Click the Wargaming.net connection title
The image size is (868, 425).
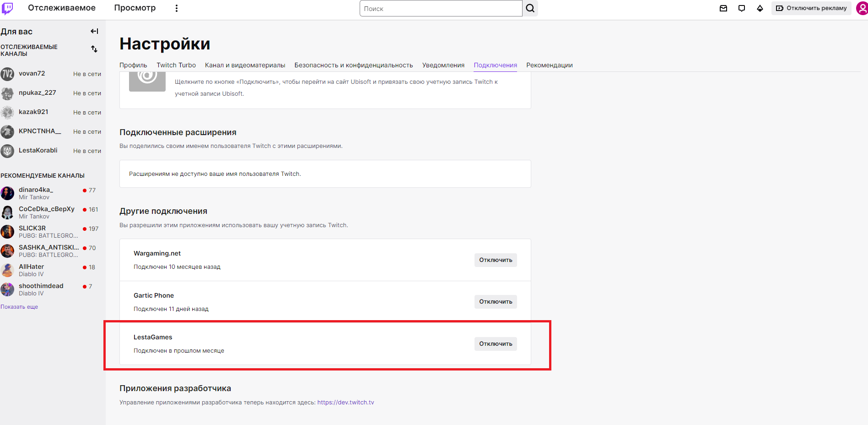(157, 253)
